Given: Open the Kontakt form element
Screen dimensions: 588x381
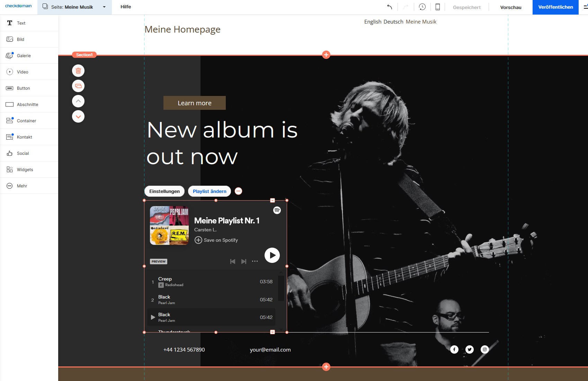Looking at the screenshot, I should pos(24,137).
